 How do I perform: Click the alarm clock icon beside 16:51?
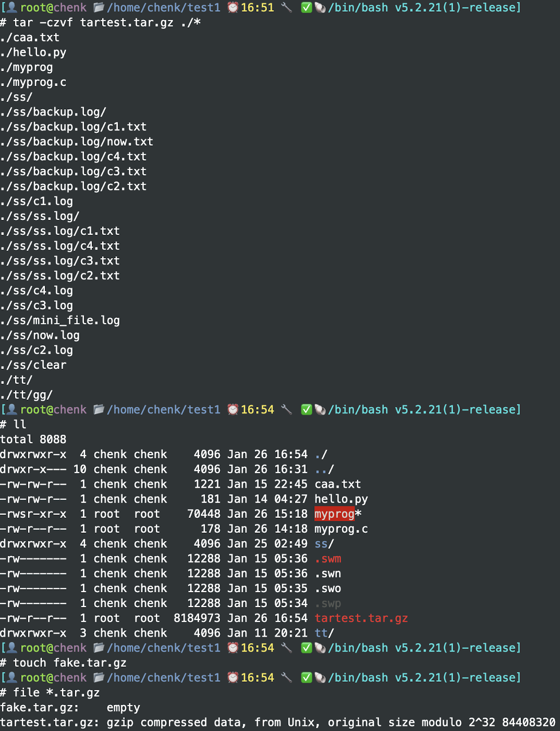[x=233, y=8]
